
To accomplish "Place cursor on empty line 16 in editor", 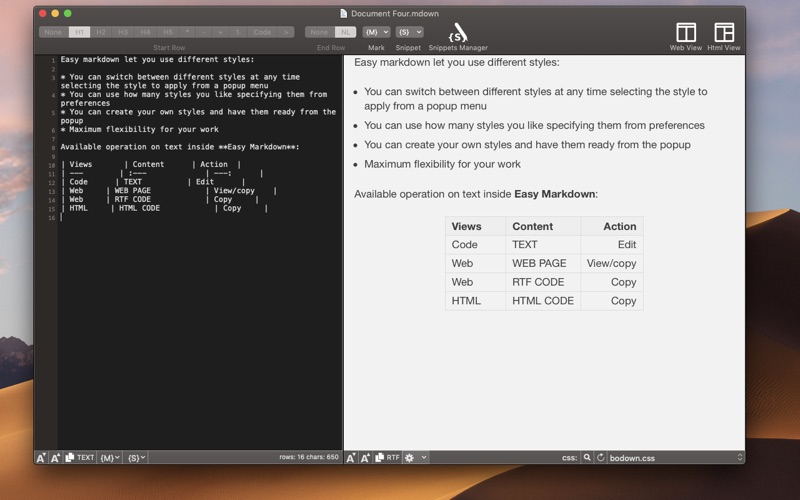I will click(x=200, y=217).
